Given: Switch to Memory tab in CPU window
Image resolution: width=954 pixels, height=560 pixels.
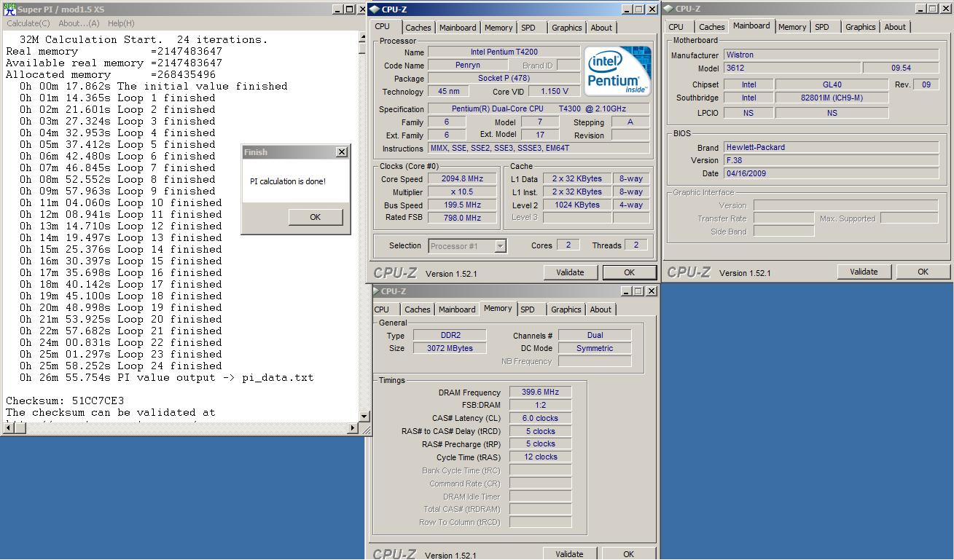Looking at the screenshot, I should point(498,28).
